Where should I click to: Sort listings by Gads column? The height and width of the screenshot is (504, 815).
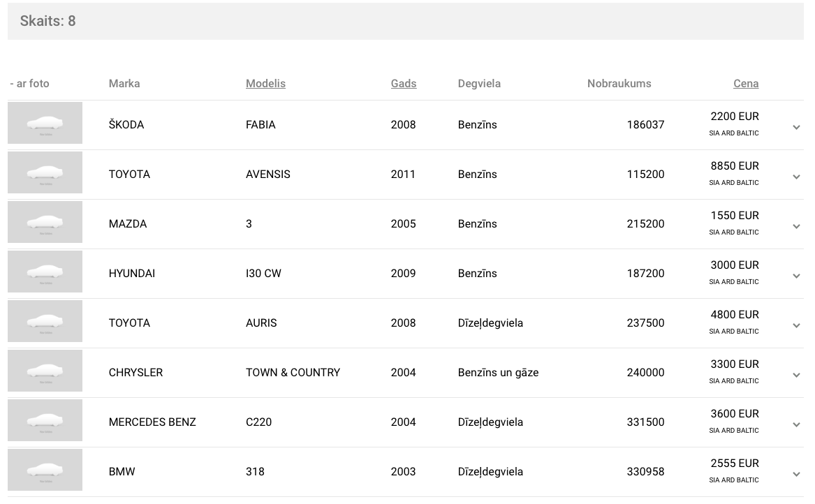[x=404, y=84]
